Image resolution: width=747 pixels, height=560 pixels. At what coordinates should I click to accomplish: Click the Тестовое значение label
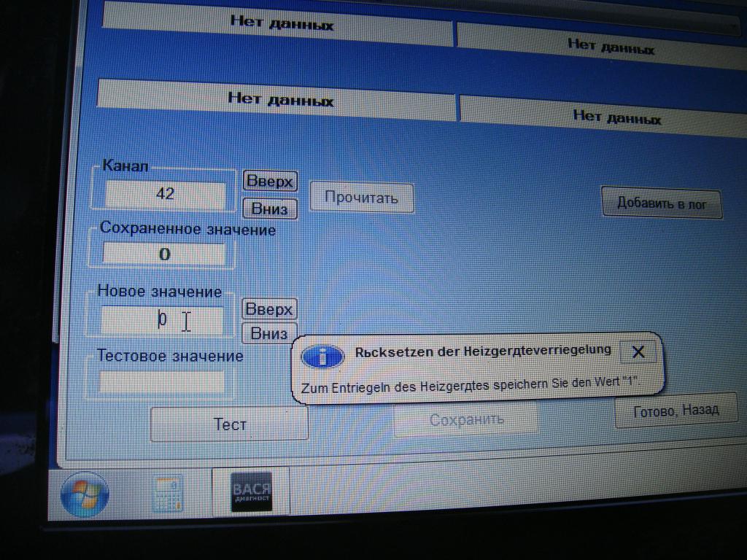[x=170, y=356]
